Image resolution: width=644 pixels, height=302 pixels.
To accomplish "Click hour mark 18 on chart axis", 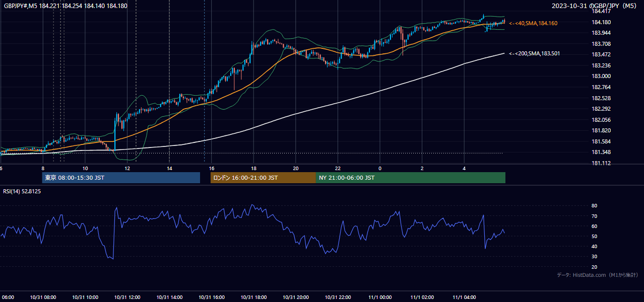I will click(253, 168).
